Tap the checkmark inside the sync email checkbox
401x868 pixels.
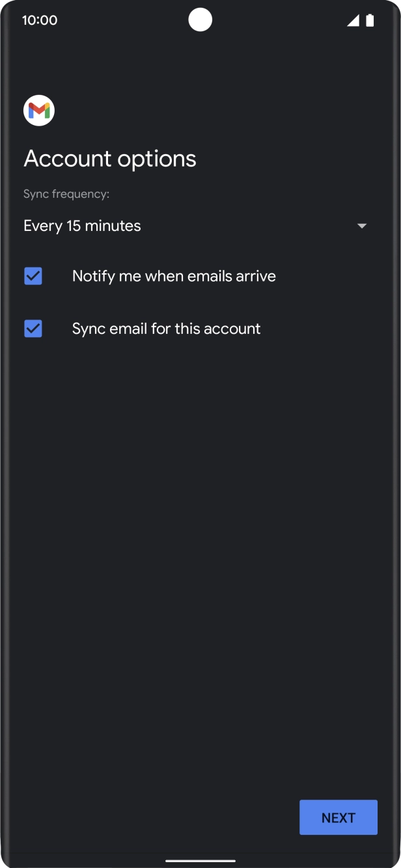tap(33, 329)
